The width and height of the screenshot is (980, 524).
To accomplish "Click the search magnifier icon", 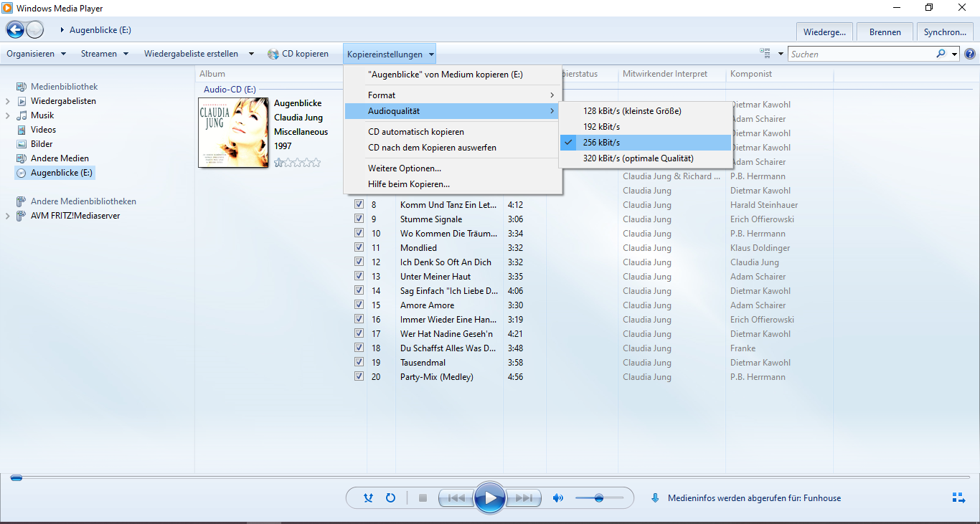I will click(x=941, y=54).
